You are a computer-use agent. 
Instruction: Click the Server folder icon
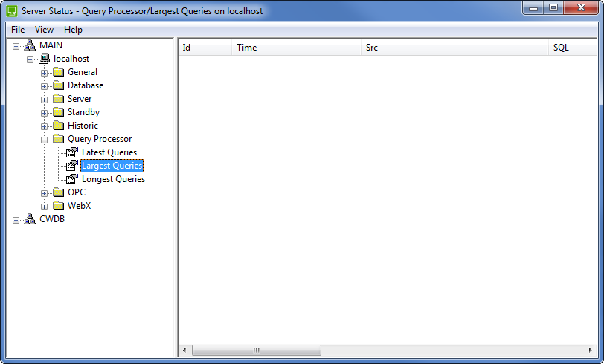click(58, 99)
